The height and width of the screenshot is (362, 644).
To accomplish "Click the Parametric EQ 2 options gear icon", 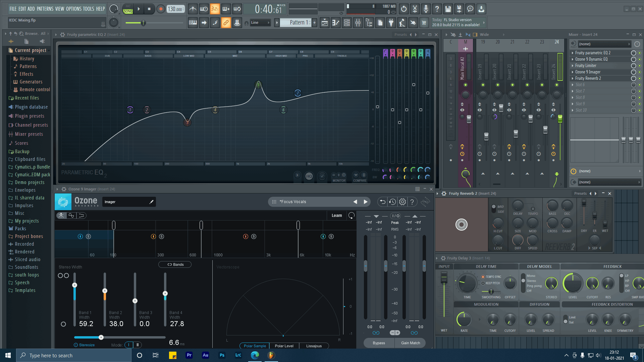I will pos(62,35).
